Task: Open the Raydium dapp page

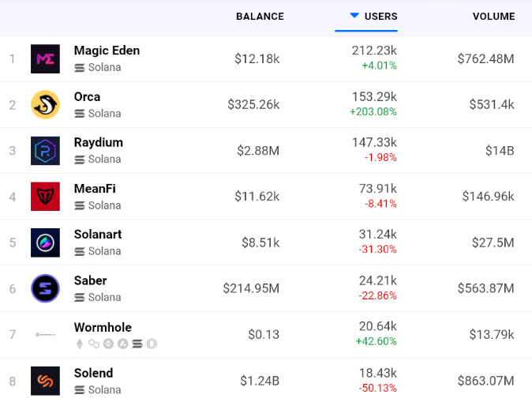Action: pos(98,143)
